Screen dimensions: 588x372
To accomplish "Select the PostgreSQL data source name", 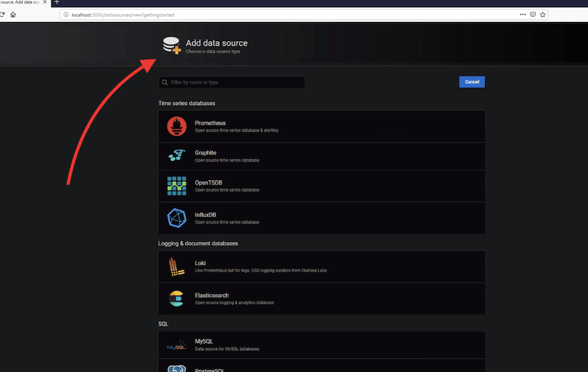I will [209, 370].
